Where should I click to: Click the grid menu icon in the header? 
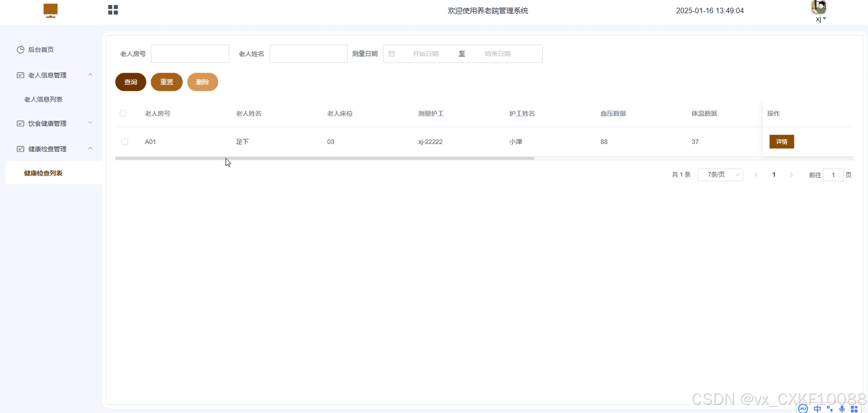point(113,10)
